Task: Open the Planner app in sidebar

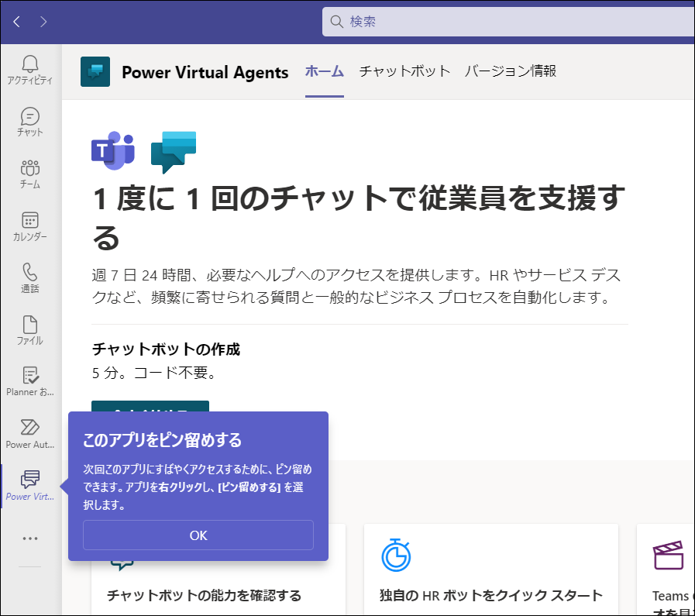Action: [x=29, y=382]
